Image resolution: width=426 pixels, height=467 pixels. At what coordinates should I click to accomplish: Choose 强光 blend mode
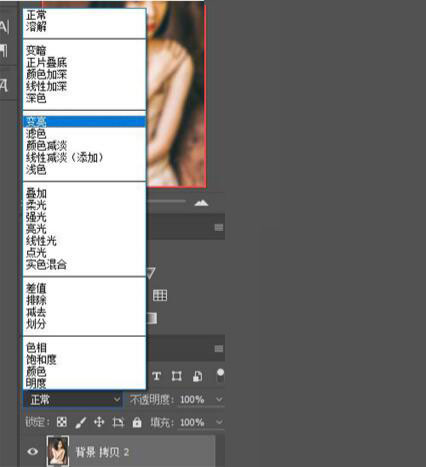(x=84, y=217)
